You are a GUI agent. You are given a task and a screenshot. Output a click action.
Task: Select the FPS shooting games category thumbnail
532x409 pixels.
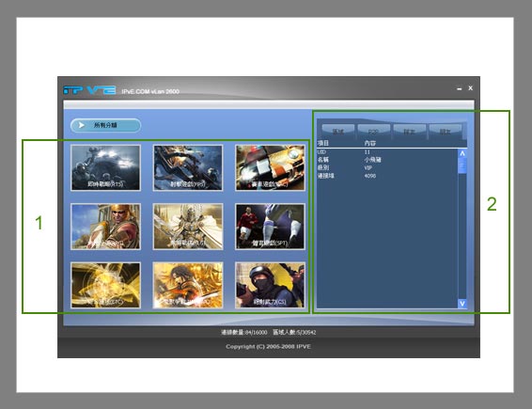[x=188, y=167]
